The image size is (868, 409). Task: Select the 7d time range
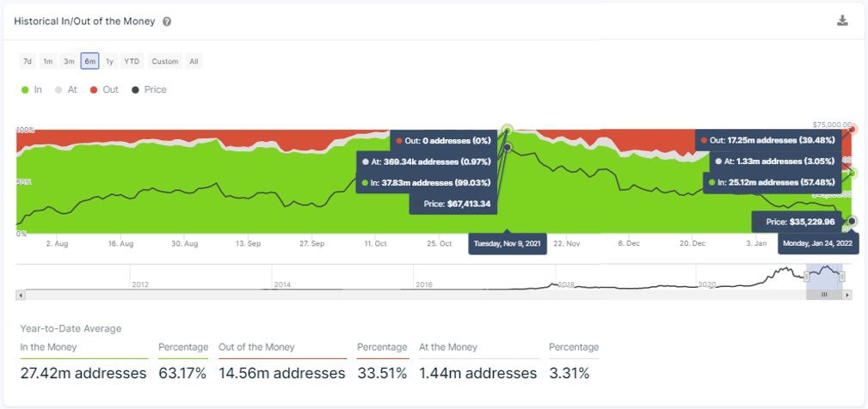(x=28, y=61)
